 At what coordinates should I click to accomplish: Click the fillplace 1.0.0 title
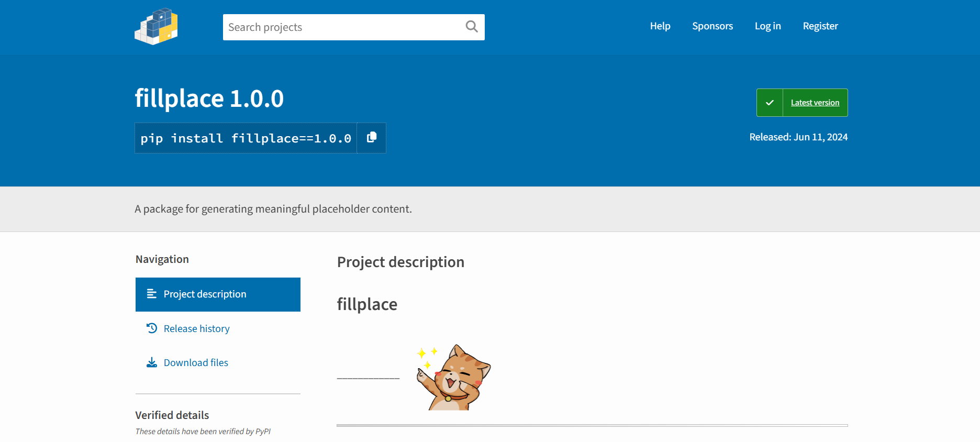click(x=209, y=98)
